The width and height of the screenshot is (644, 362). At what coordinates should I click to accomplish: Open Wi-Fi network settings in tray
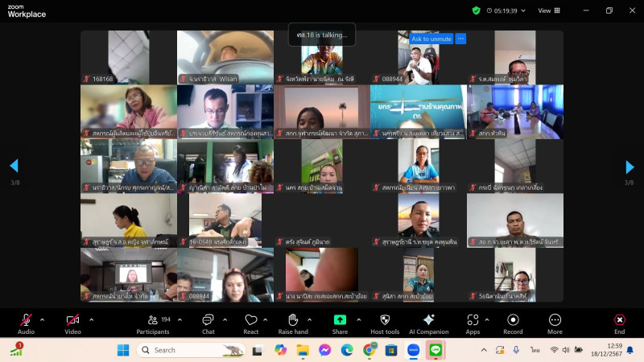(554, 350)
